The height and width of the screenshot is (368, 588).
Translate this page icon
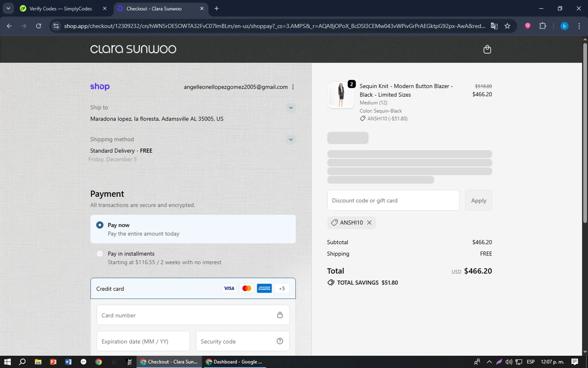point(494,26)
